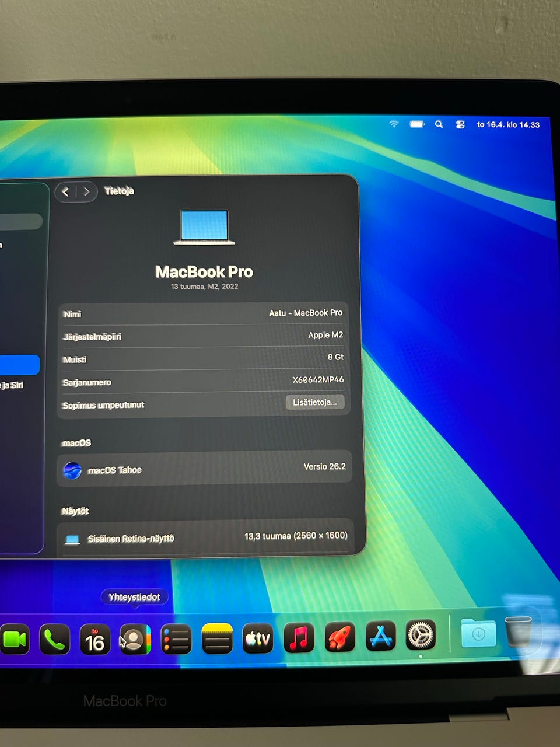Click the 'Järjestelmäpiiri' row label
The width and height of the screenshot is (560, 747).
coord(92,337)
